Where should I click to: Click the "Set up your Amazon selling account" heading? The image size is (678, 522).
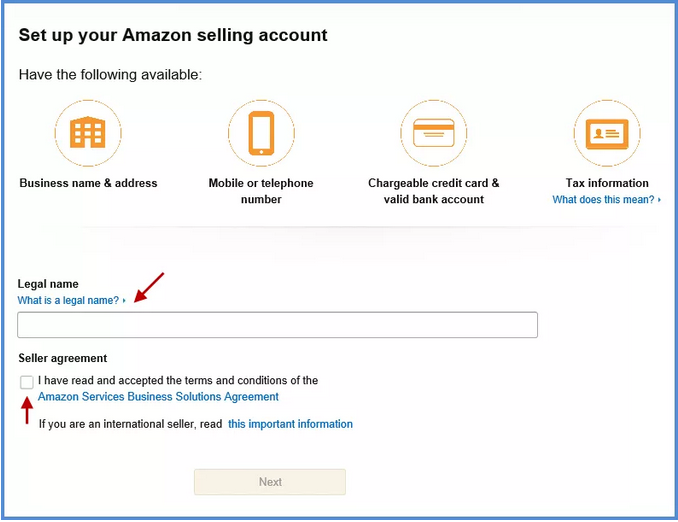pos(173,35)
